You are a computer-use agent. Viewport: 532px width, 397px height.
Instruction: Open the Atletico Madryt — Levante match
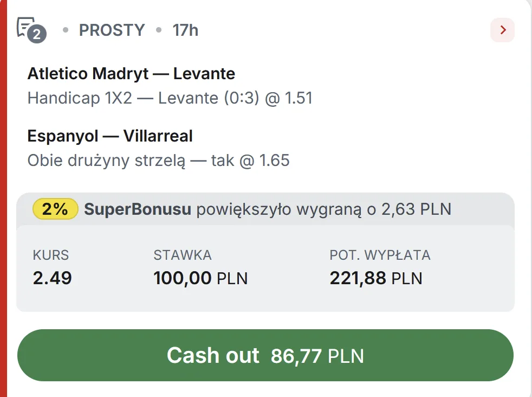[x=131, y=74]
